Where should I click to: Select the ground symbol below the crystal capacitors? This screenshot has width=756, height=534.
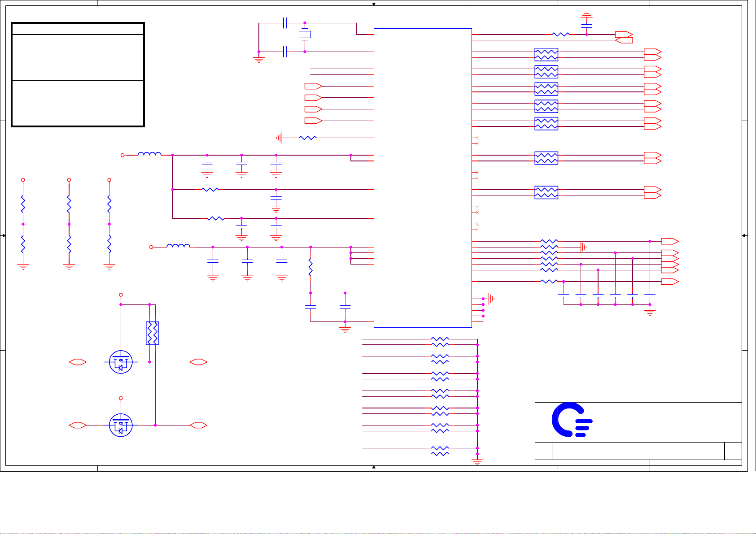pos(259,59)
